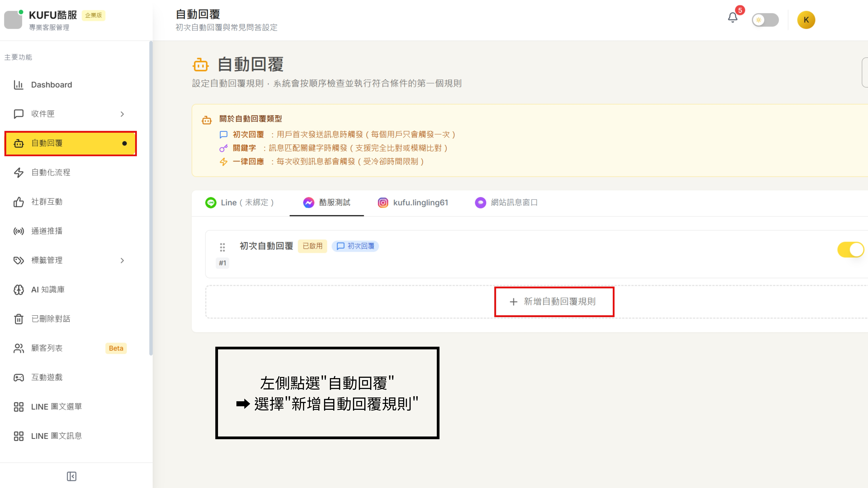Viewport: 868px width, 488px height.
Task: Click the 已刪除對話 trash icon
Action: point(19,319)
